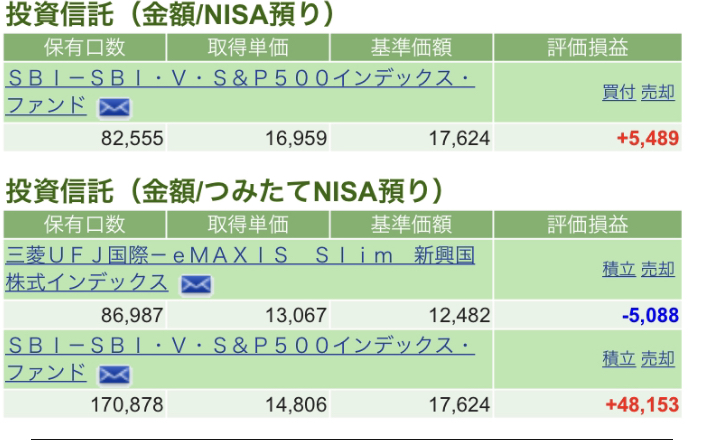Click 買付 link for NISA S&P500 fund
The width and height of the screenshot is (702, 440).
619,92
